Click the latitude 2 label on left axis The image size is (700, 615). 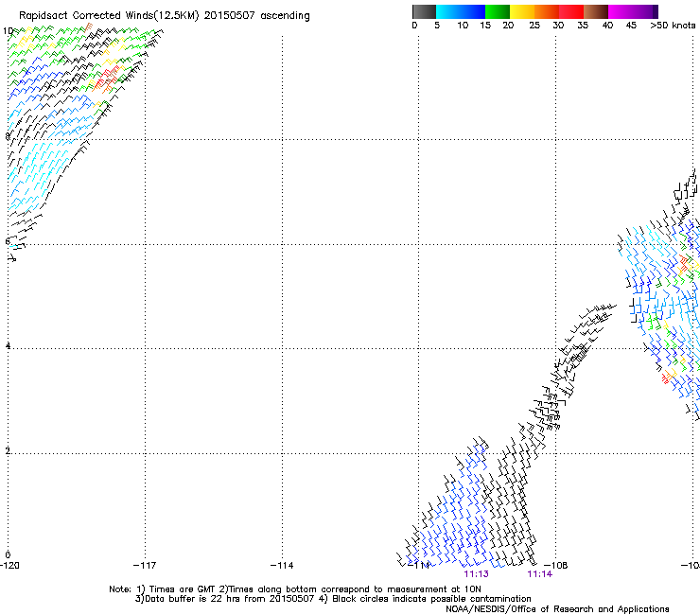coord(8,451)
